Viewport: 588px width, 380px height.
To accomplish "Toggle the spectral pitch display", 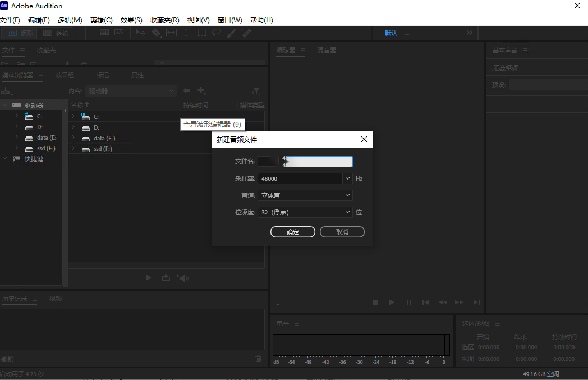I will click(x=119, y=33).
